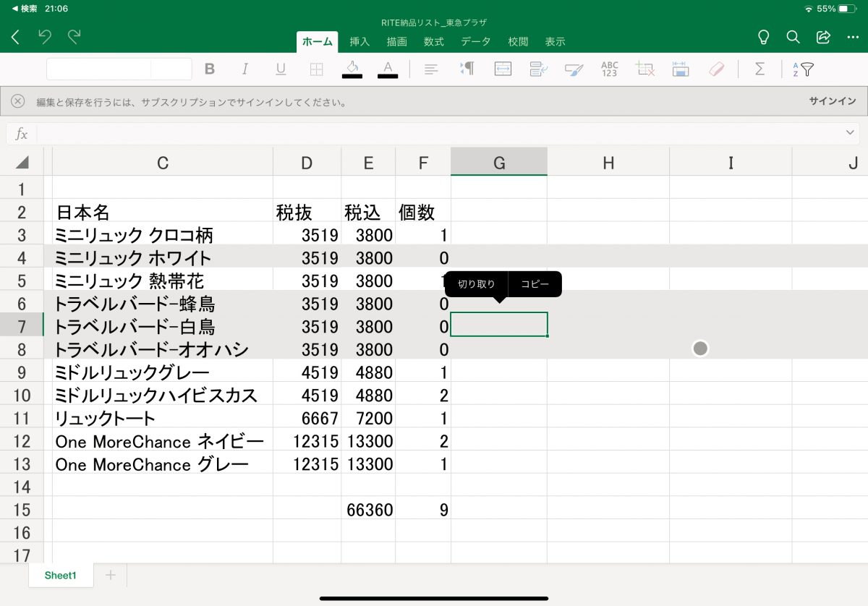Dismiss the subscription sign-in banner

[x=18, y=101]
